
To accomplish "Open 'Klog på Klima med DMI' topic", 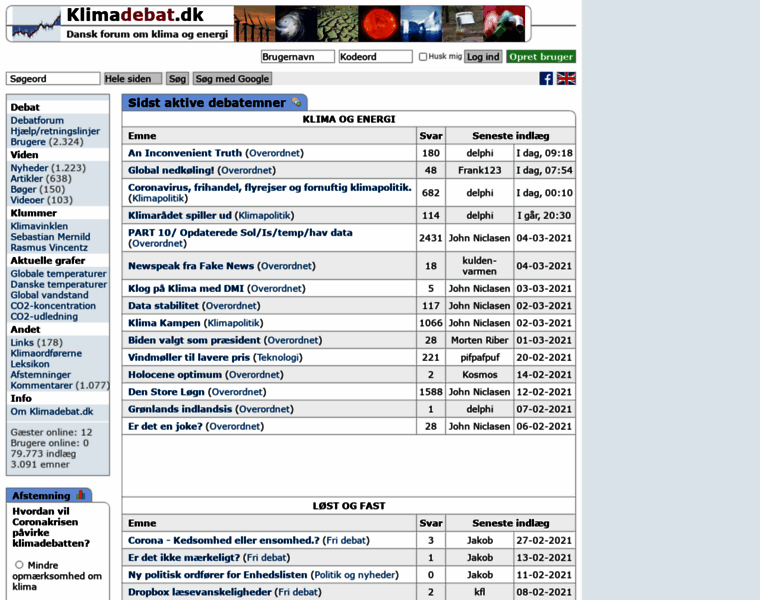I will pos(186,288).
